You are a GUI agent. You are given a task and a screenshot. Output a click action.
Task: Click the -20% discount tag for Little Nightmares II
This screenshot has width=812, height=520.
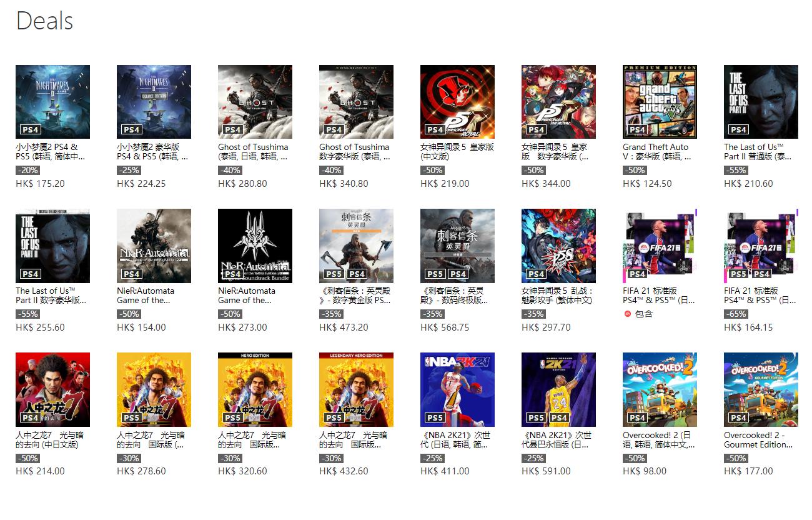coord(27,170)
